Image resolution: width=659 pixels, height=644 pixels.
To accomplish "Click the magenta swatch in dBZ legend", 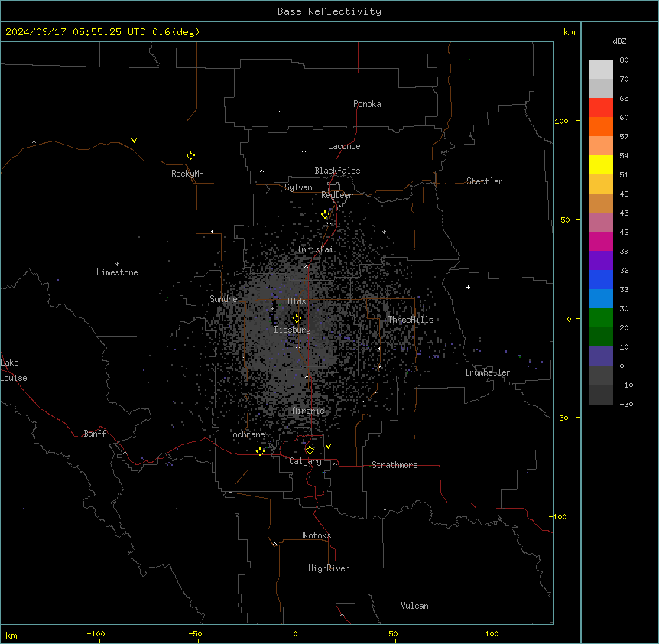I will pyautogui.click(x=601, y=241).
